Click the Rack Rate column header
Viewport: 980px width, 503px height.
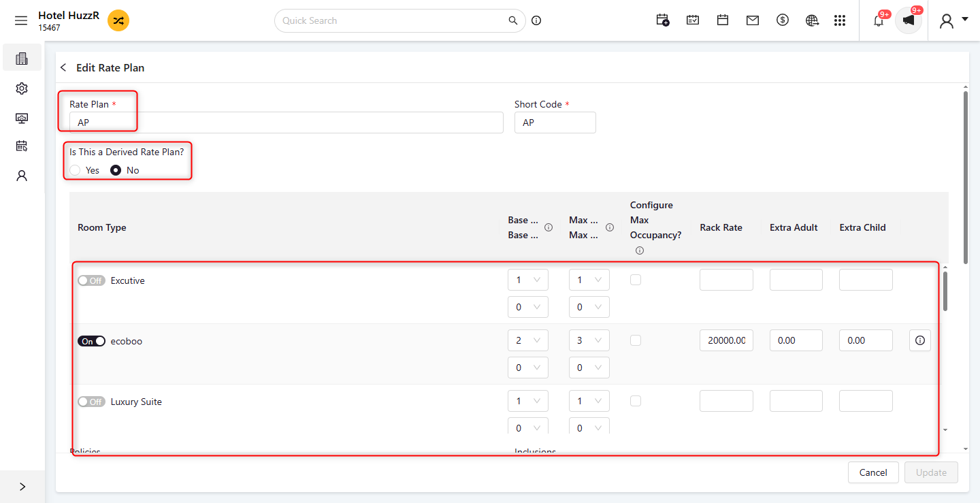(721, 227)
